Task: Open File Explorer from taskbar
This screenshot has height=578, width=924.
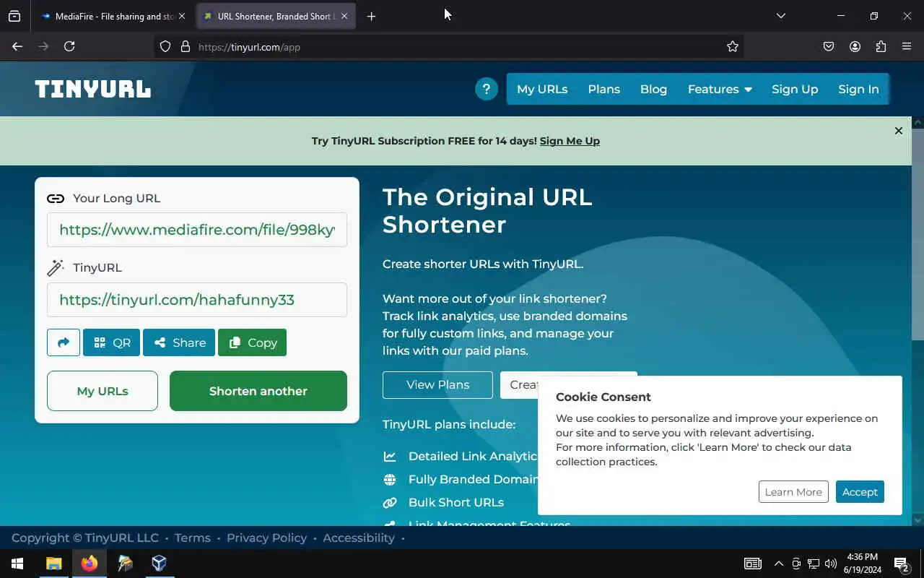Action: 54,563
